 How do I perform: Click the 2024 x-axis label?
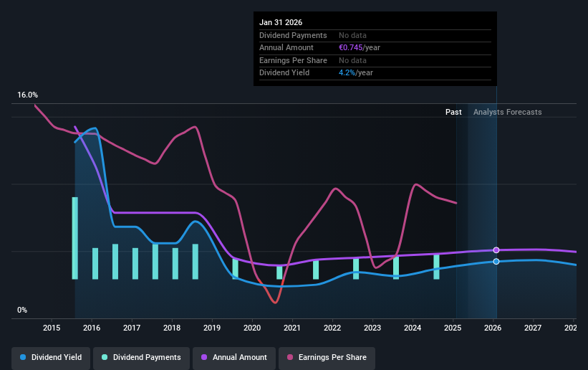(x=413, y=328)
